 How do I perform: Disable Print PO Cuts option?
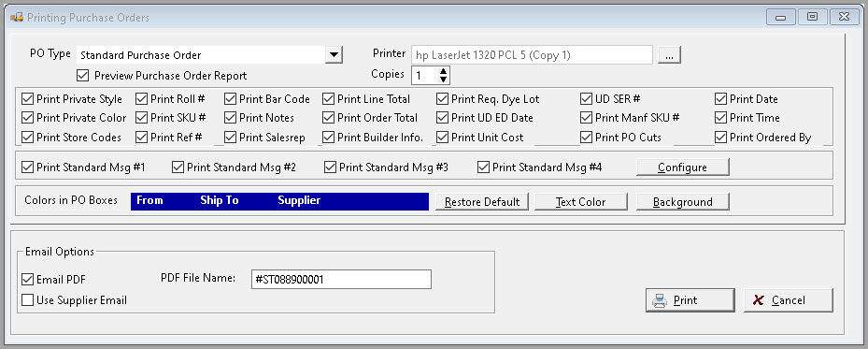[586, 138]
